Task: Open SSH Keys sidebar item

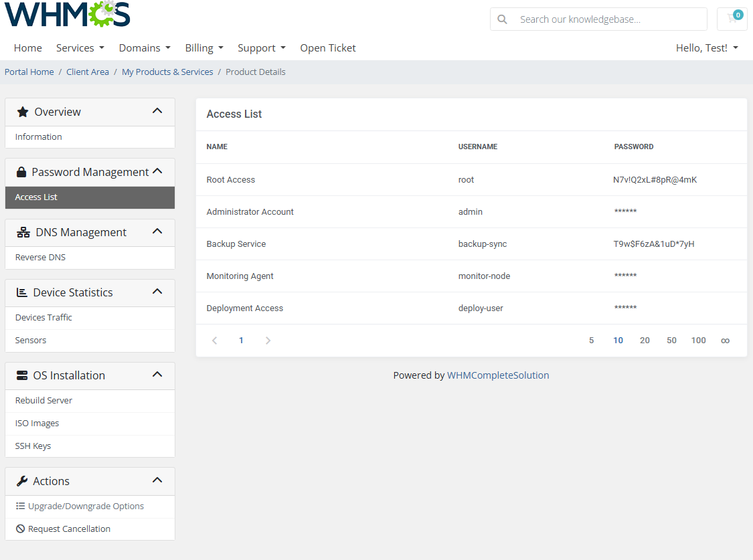Action: coord(90,446)
